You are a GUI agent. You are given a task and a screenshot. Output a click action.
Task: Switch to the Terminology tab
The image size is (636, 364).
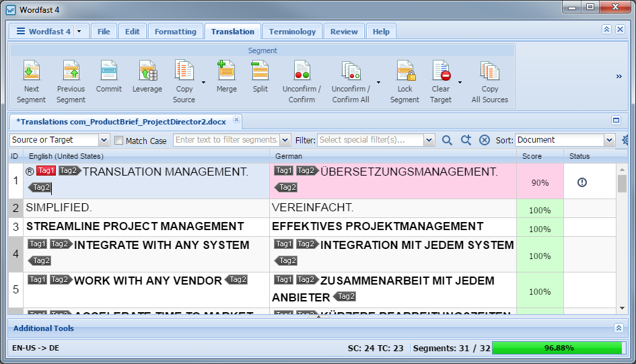tap(292, 31)
